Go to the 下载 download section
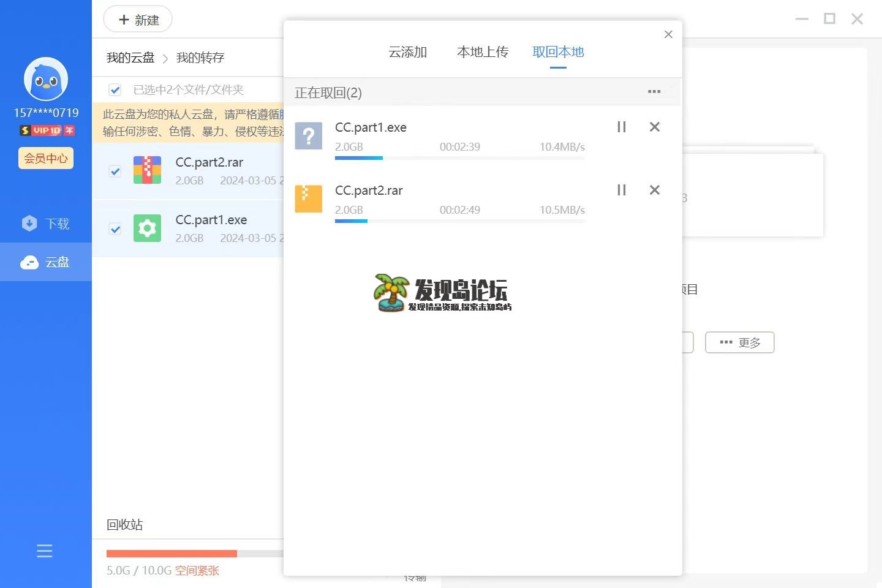Image resolution: width=882 pixels, height=588 pixels. (x=46, y=224)
